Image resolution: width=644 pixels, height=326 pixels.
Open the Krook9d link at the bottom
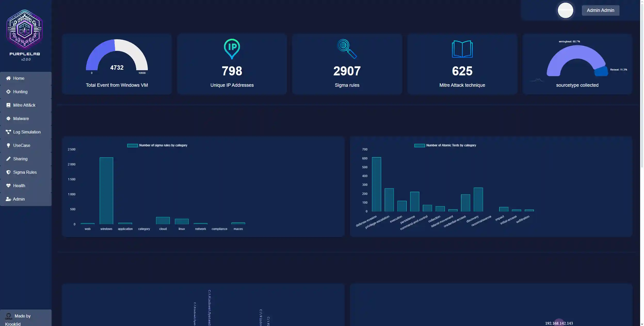coord(12,323)
